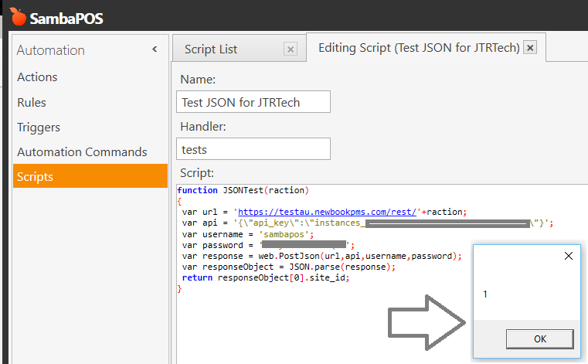588x364 pixels.
Task: Click the OK button in the dialog
Action: tap(539, 338)
